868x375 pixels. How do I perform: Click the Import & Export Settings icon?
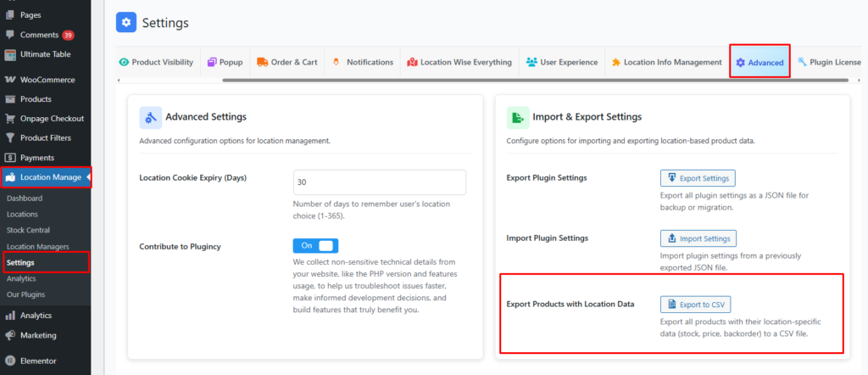click(518, 117)
